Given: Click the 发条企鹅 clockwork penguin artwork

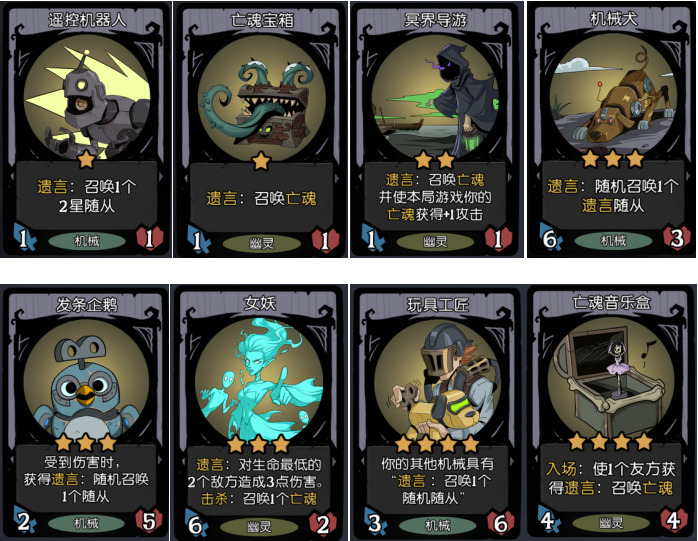Looking at the screenshot, I should [87, 381].
